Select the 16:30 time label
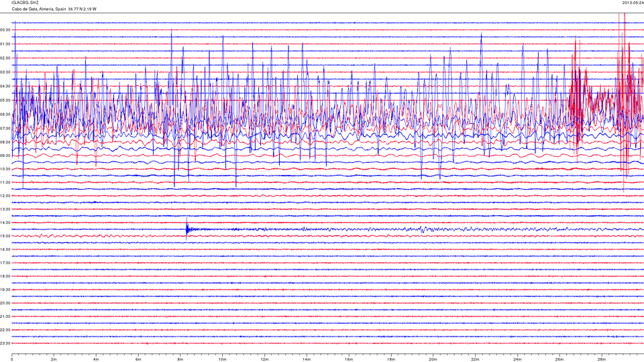 coord(5,249)
